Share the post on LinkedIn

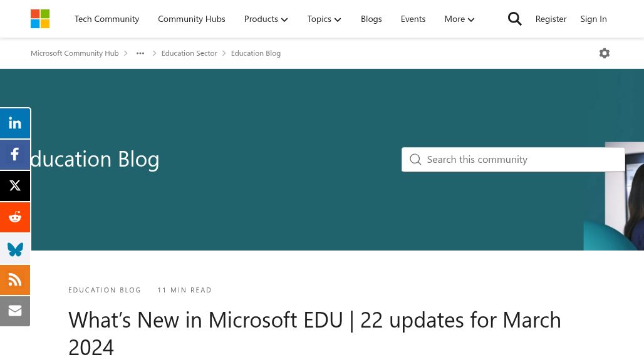pyautogui.click(x=15, y=123)
